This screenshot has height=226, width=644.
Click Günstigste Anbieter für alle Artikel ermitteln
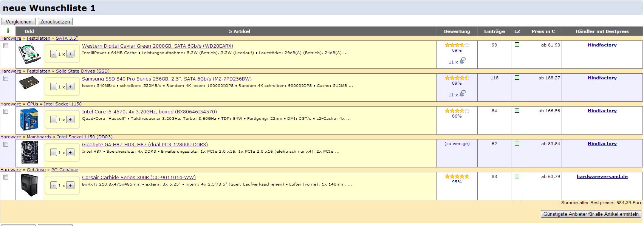pos(591,214)
